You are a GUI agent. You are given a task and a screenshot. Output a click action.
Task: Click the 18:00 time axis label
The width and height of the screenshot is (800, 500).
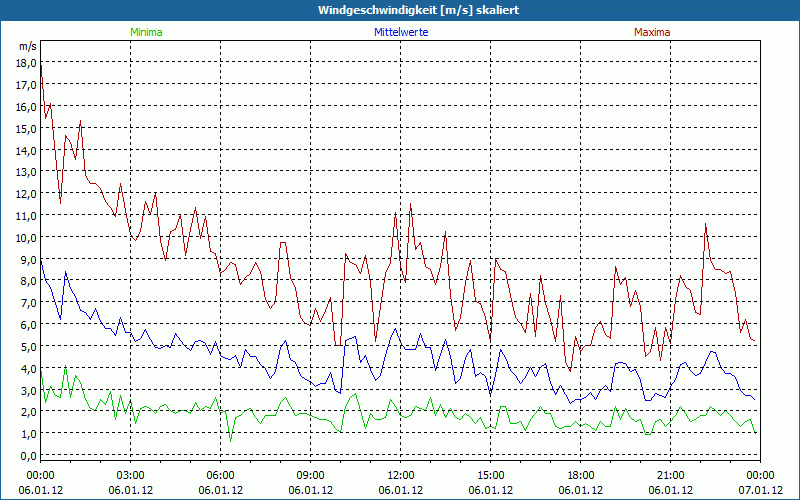(x=581, y=476)
